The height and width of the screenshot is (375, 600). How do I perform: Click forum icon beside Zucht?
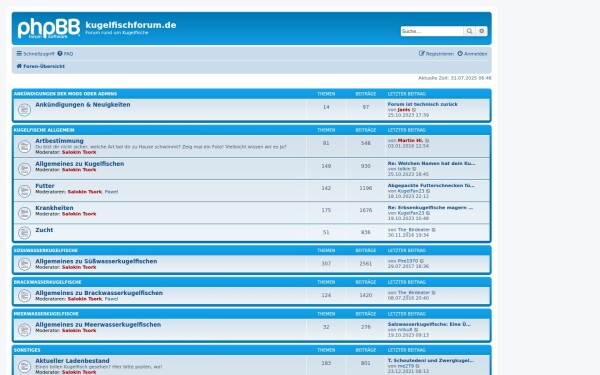tap(24, 233)
